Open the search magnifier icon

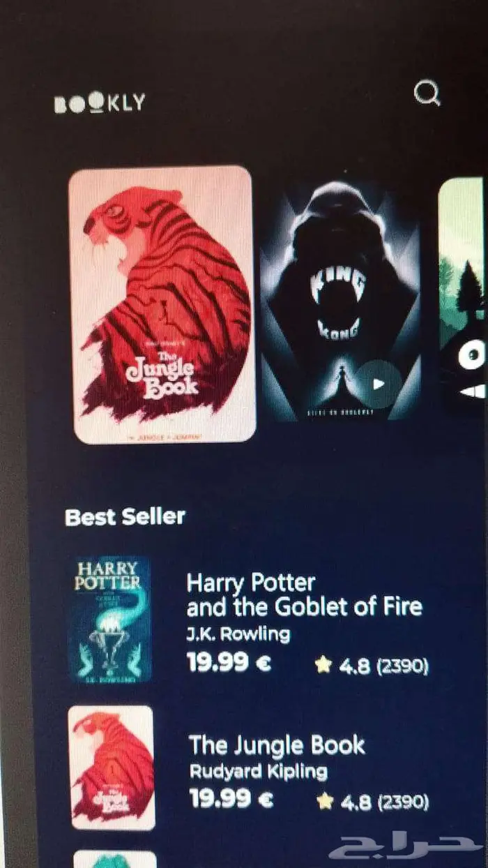(427, 93)
